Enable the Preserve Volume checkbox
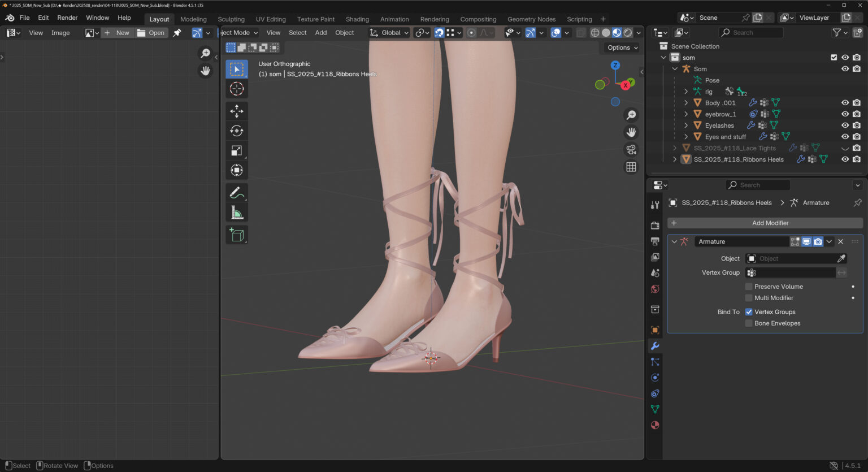Image resolution: width=868 pixels, height=472 pixels. point(749,287)
